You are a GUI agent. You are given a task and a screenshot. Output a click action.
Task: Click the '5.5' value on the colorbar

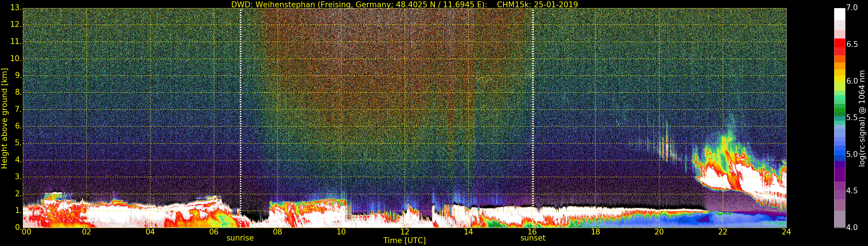point(852,117)
